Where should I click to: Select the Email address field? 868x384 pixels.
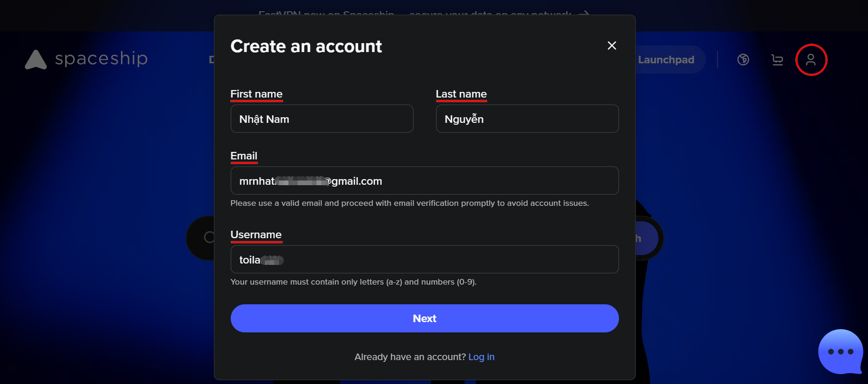tap(424, 181)
